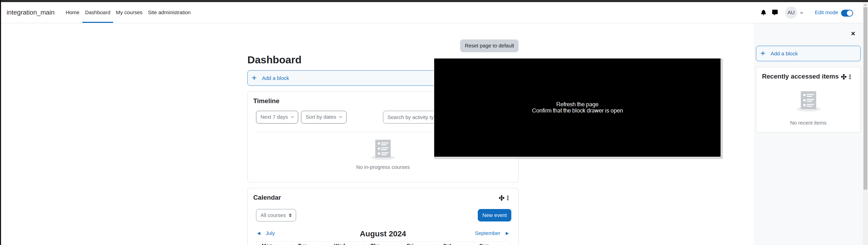Click Add a block under the Dashboard heading

[340, 78]
